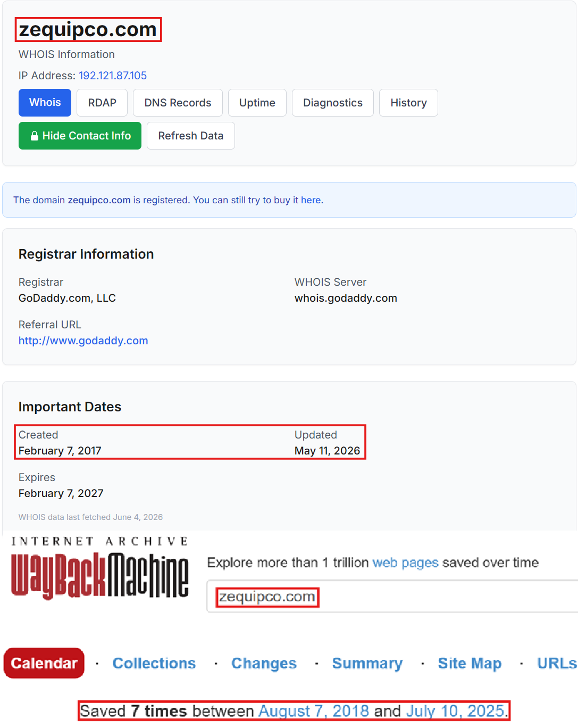This screenshot has width=578, height=728.
Task: Click the zequipco.com page heading
Action: point(88,29)
